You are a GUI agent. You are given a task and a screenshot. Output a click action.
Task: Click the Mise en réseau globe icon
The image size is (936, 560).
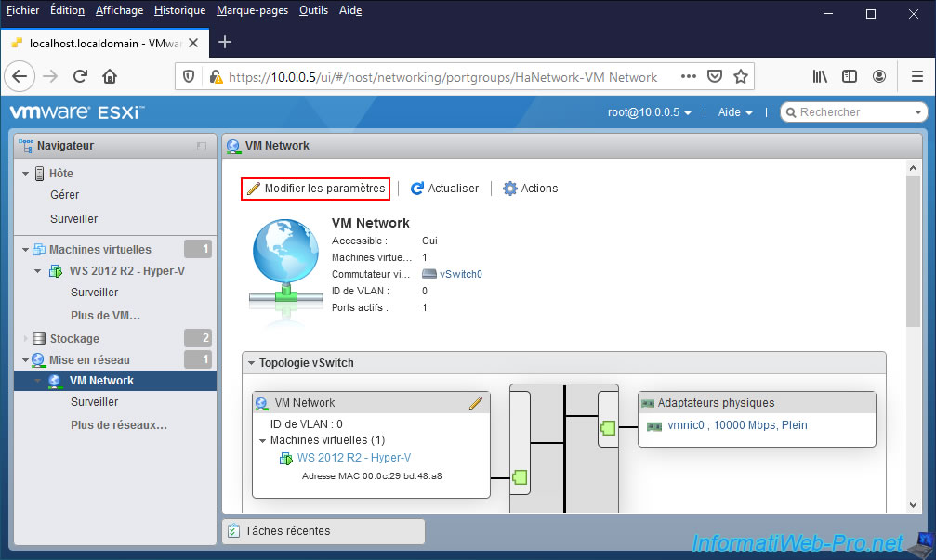tap(38, 360)
